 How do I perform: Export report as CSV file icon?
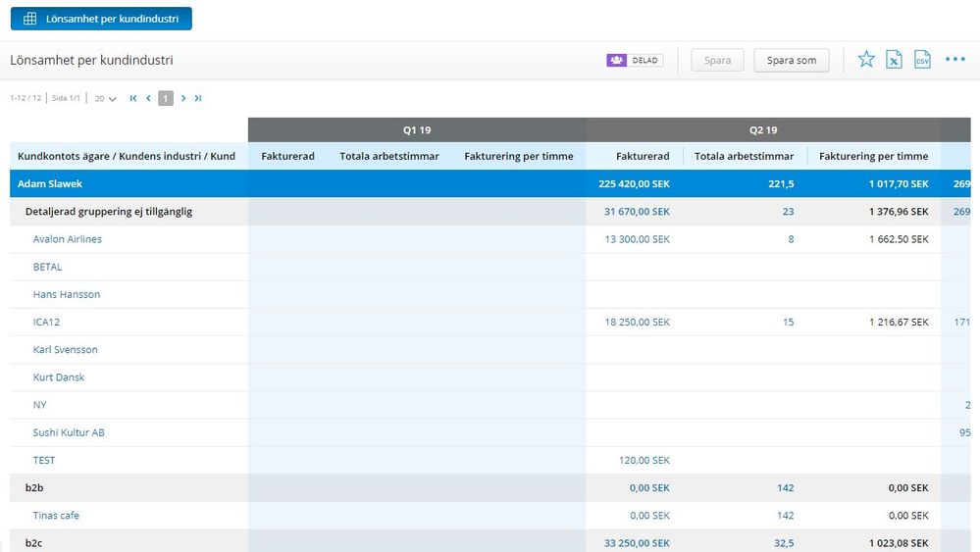point(922,60)
